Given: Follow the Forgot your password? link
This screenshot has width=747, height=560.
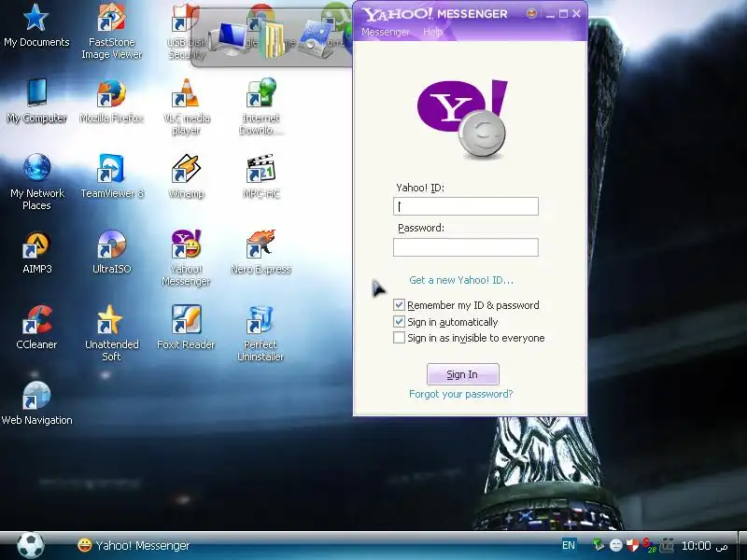Looking at the screenshot, I should (460, 394).
